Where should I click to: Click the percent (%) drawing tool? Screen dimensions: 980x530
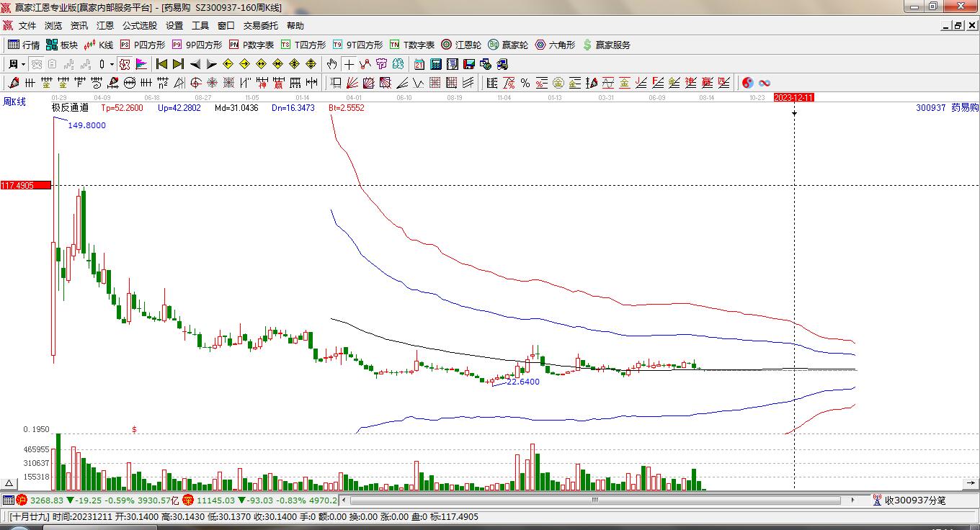point(525,83)
